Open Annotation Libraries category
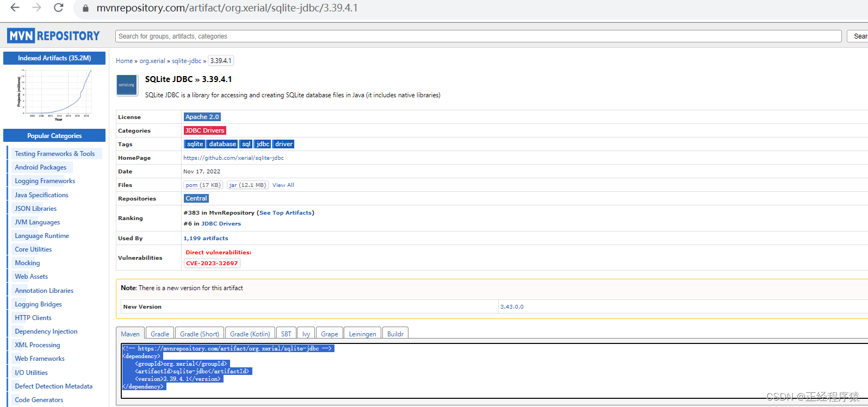 [x=44, y=291]
